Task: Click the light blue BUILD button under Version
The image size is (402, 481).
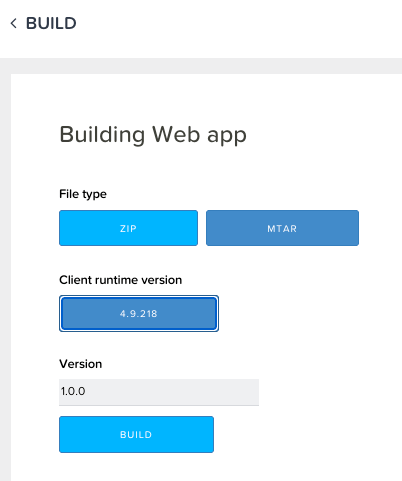Action: click(x=136, y=434)
